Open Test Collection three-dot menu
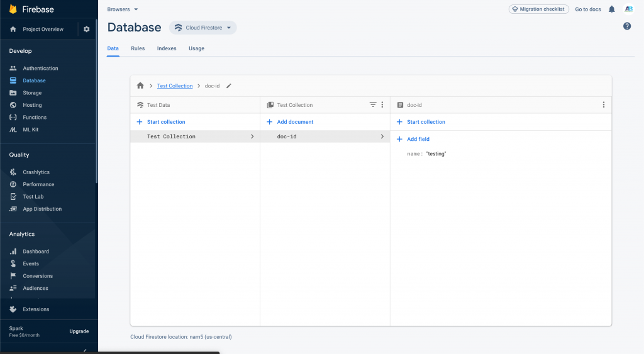Image resolution: width=644 pixels, height=354 pixels. 382,105
